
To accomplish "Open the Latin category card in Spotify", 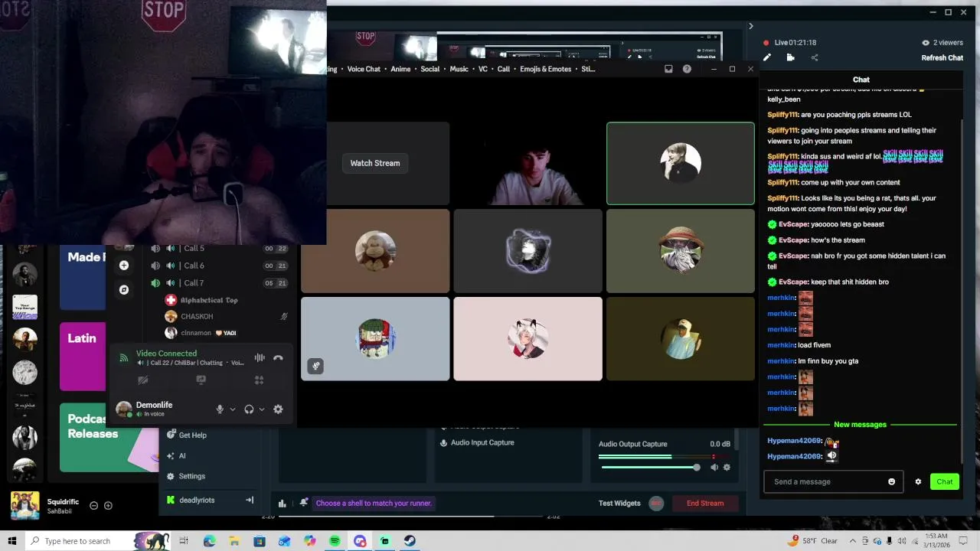I will (83, 356).
